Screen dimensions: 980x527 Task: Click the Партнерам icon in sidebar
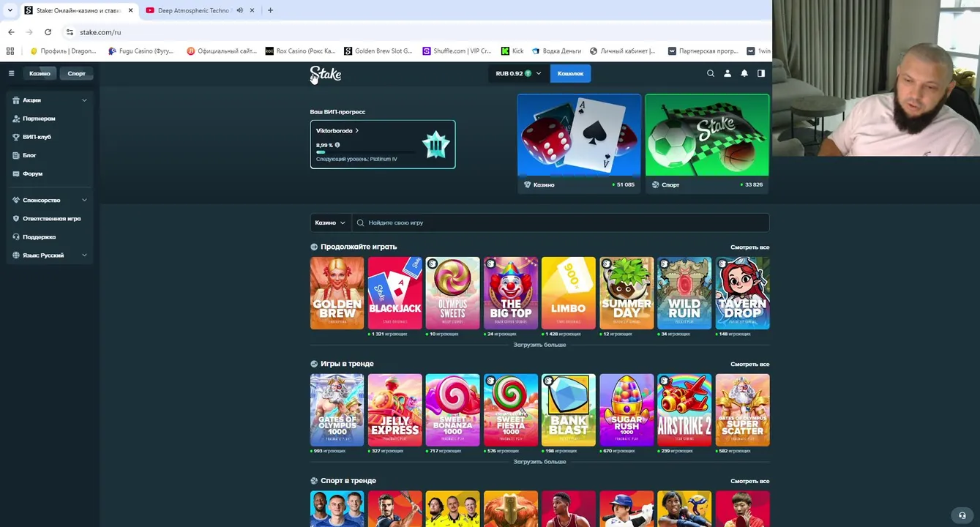[x=16, y=118]
